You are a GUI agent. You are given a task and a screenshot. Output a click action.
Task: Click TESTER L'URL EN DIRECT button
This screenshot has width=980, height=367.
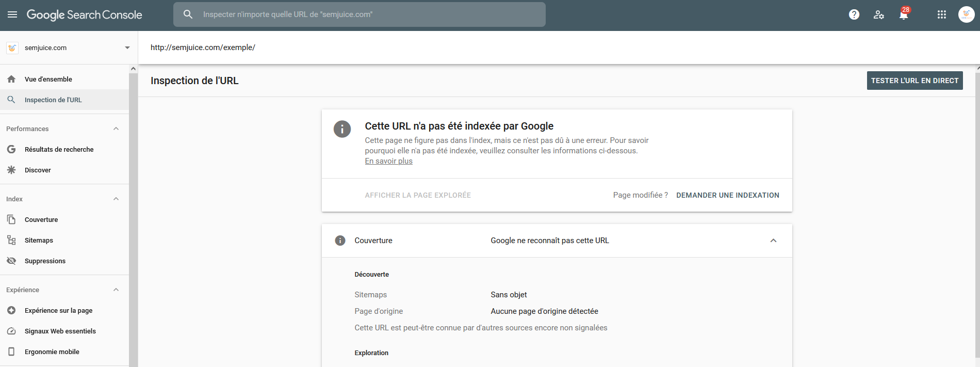[914, 81]
